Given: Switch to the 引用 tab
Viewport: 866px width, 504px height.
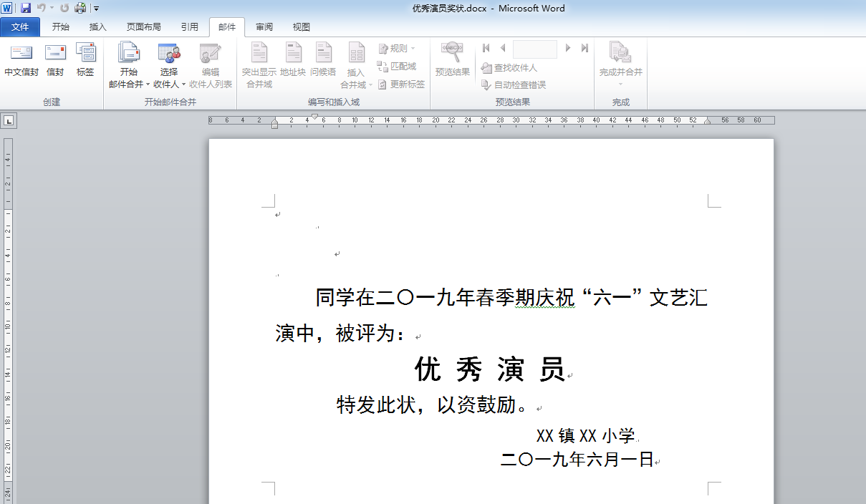Looking at the screenshot, I should pos(190,27).
